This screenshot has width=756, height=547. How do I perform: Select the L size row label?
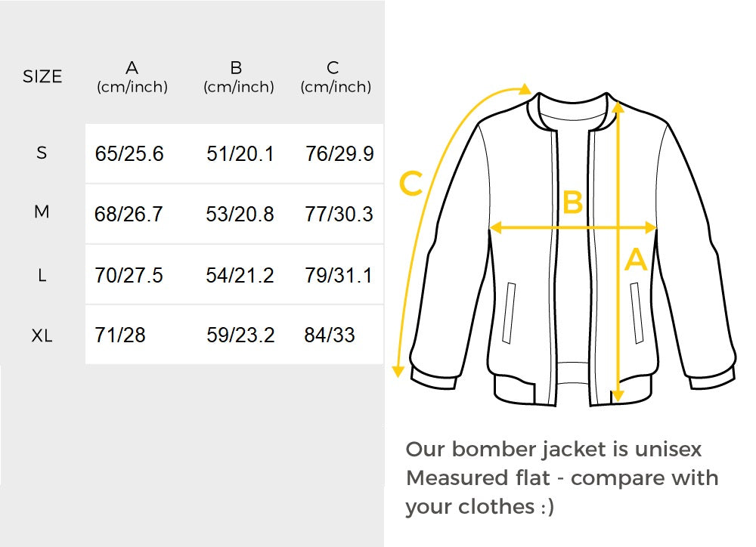pyautogui.click(x=42, y=275)
